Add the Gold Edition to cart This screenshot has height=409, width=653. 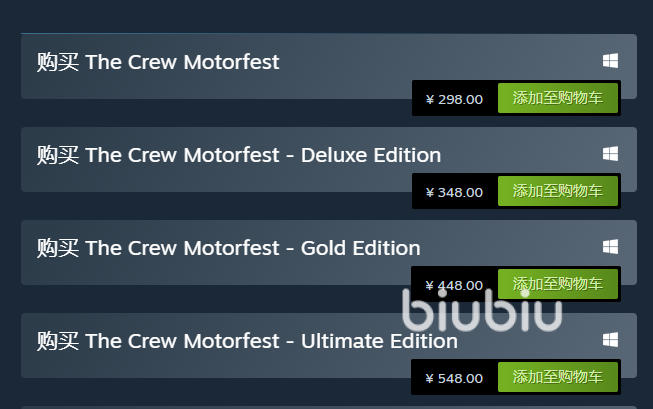coord(558,284)
